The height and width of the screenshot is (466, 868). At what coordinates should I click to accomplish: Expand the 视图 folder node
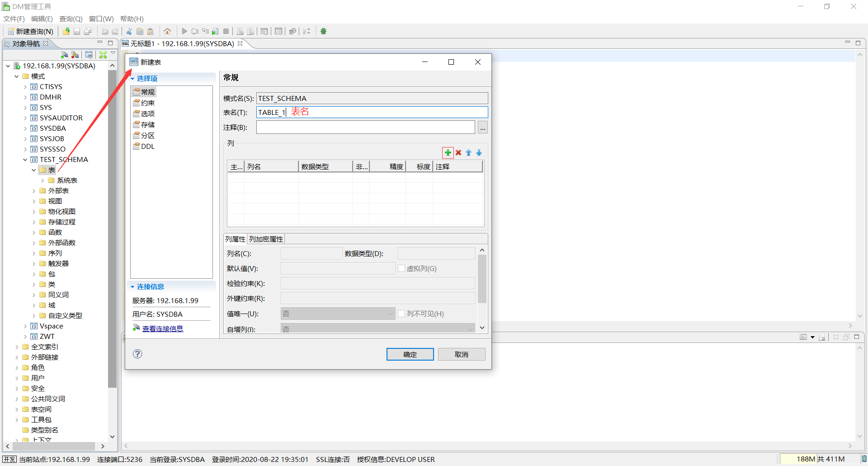pos(34,201)
